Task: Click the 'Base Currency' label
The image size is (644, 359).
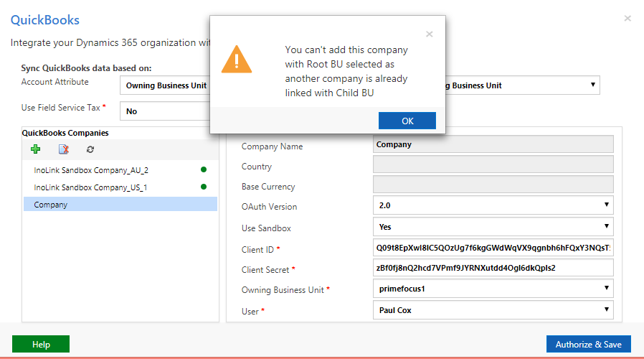Action: (268, 187)
